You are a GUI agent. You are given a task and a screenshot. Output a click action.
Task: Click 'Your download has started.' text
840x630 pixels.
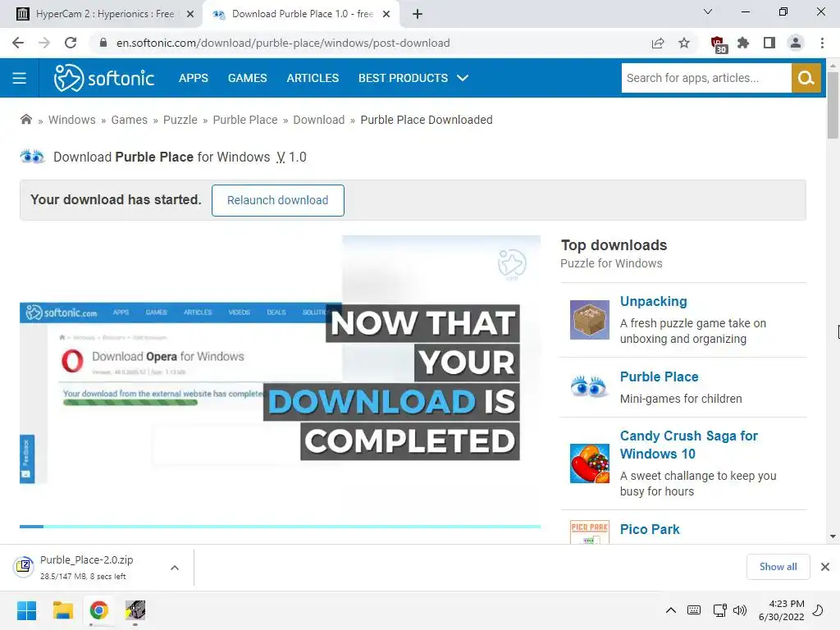[116, 200]
